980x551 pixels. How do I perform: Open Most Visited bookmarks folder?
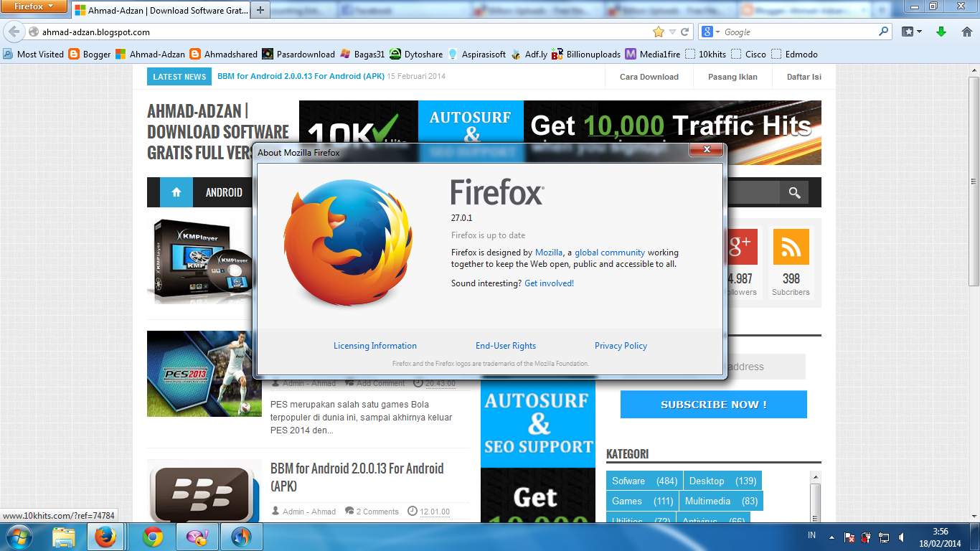pos(33,54)
